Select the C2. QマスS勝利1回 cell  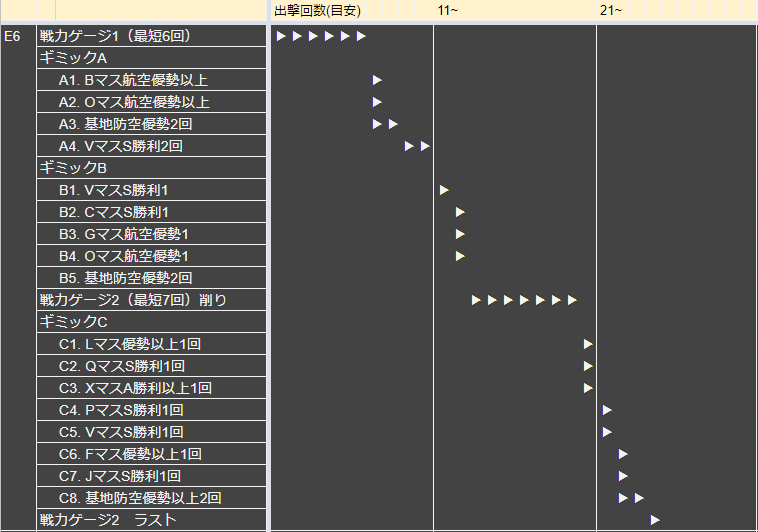click(x=151, y=366)
